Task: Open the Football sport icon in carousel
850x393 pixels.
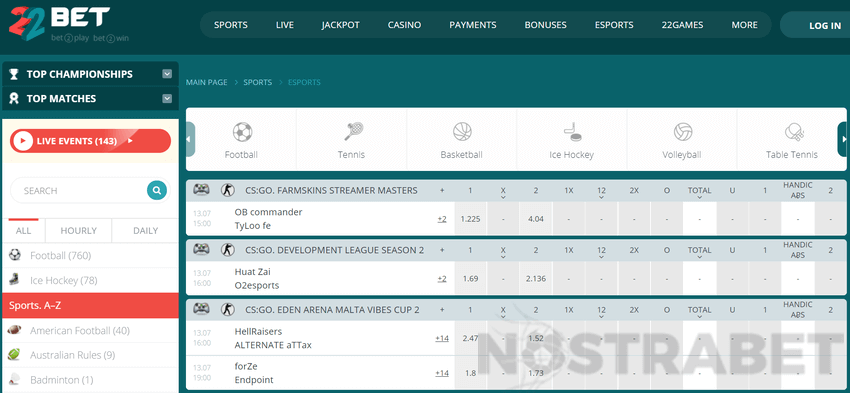Action: pyautogui.click(x=242, y=132)
